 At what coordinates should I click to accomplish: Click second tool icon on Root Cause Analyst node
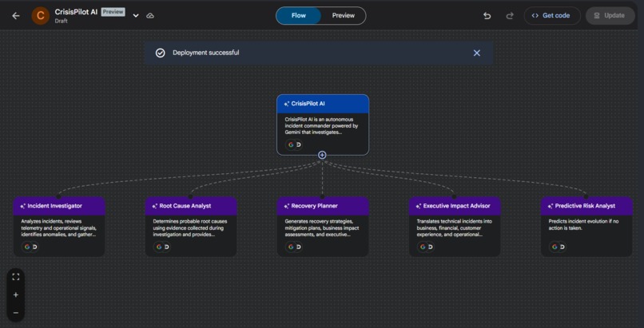[x=167, y=247]
